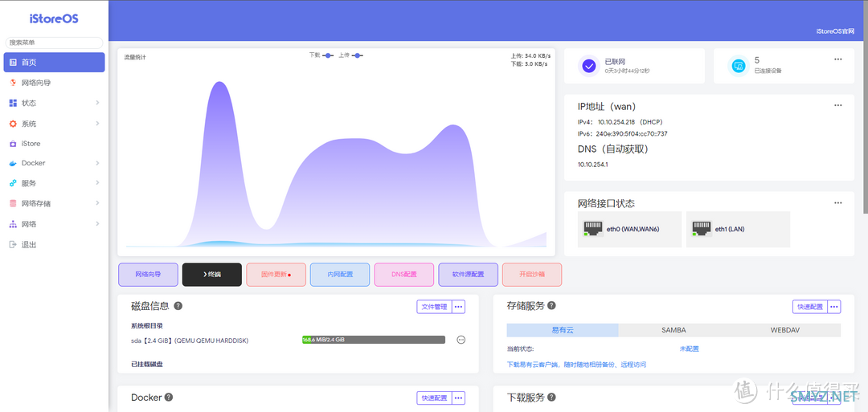Screen dimensions: 868x412
Task: Open the 已连接设备 card more menu
Action: click(838, 59)
